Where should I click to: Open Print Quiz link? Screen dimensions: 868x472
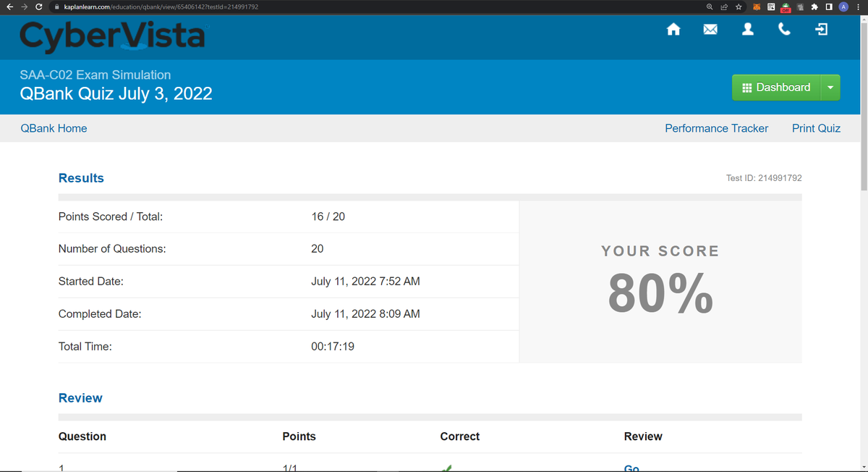pos(816,128)
